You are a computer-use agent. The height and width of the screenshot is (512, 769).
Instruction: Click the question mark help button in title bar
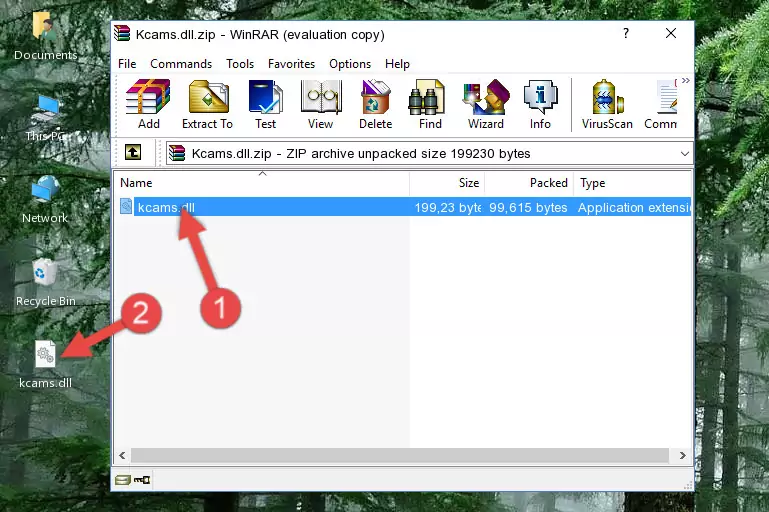(626, 33)
